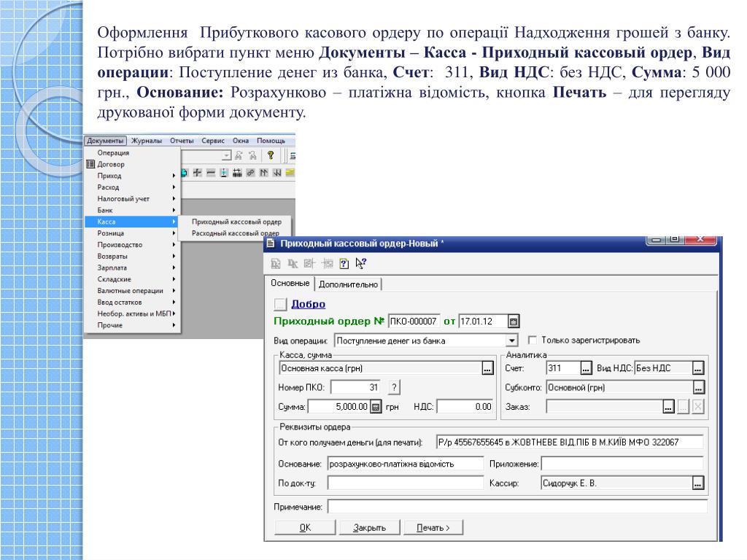The width and height of the screenshot is (747, 560).
Task: Enable the Только зарегистрировать checkbox
Action: [533, 341]
